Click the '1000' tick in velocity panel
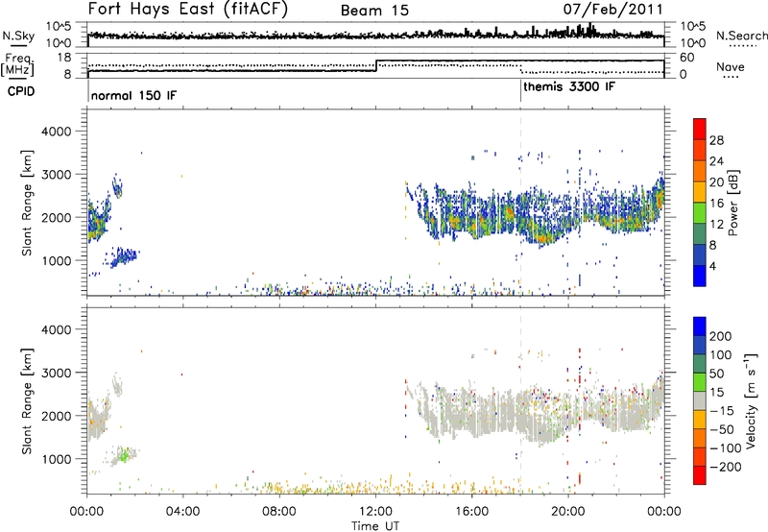Image resolution: width=768 pixels, height=532 pixels. click(x=56, y=459)
